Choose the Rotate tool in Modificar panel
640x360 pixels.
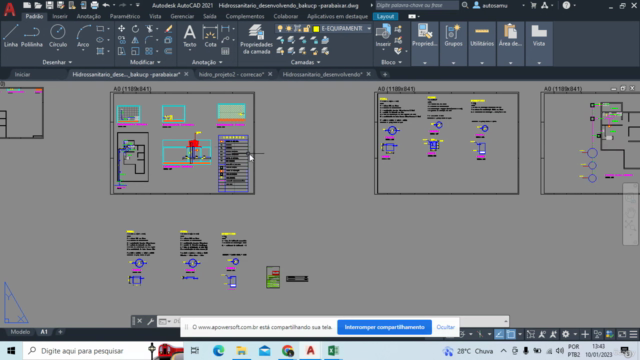click(x=135, y=29)
